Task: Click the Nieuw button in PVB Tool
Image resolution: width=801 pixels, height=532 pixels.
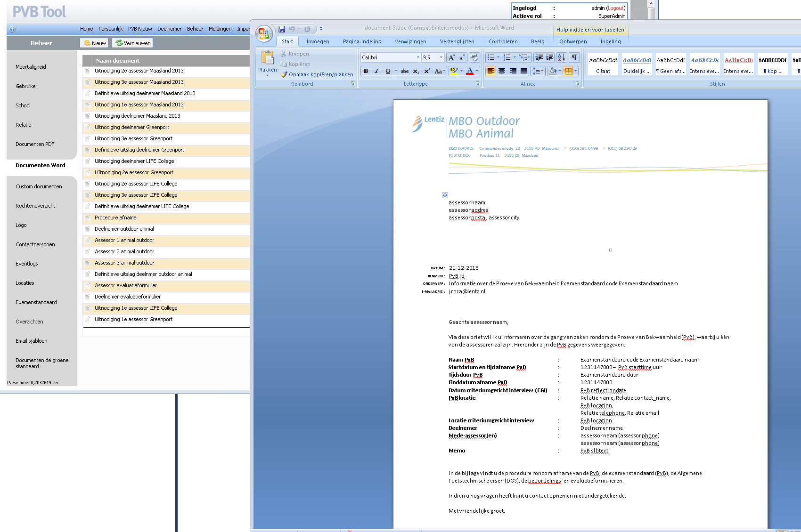Action: point(94,43)
